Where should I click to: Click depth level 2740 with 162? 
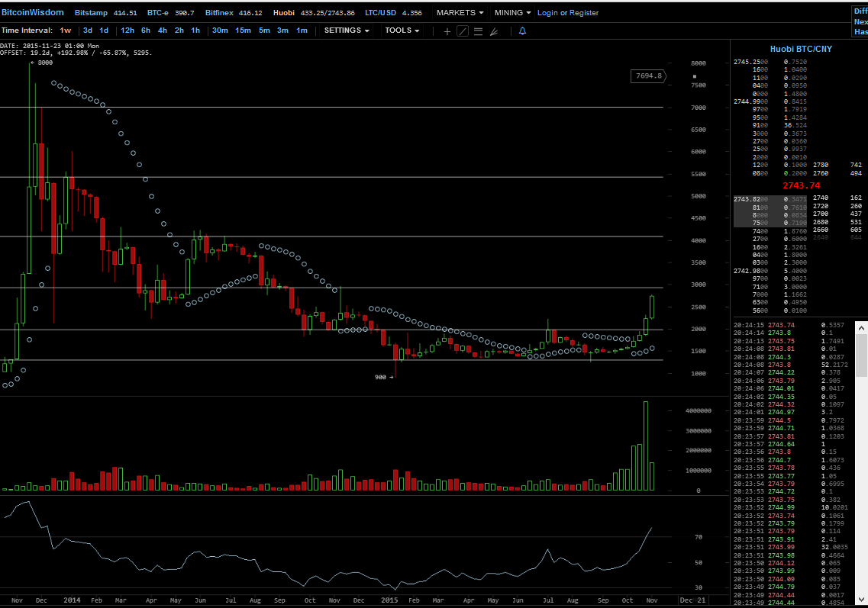(837, 198)
